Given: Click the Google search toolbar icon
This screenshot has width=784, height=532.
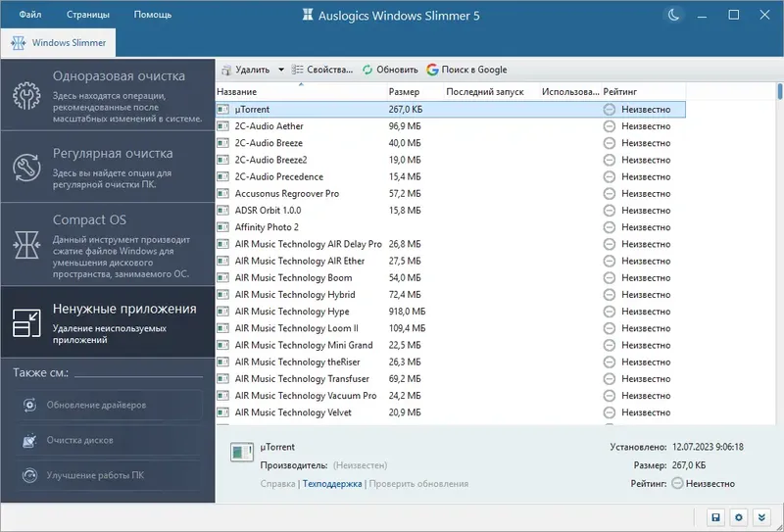Looking at the screenshot, I should (432, 70).
